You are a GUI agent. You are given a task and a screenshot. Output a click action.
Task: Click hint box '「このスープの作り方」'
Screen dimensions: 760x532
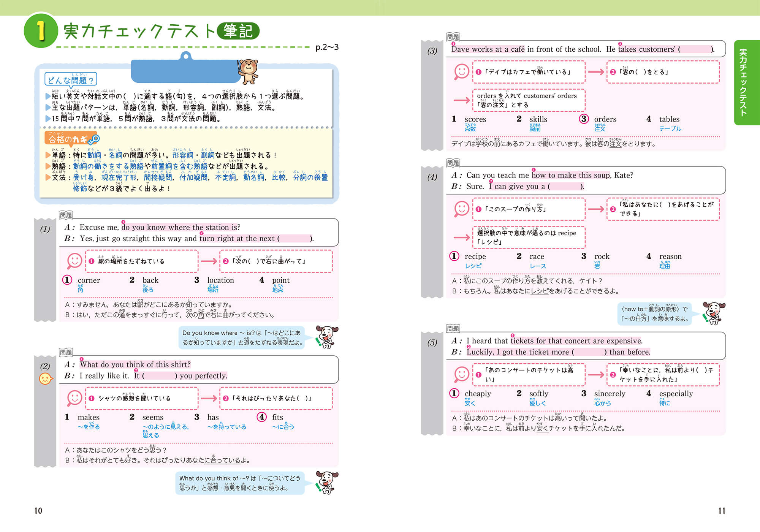click(529, 209)
